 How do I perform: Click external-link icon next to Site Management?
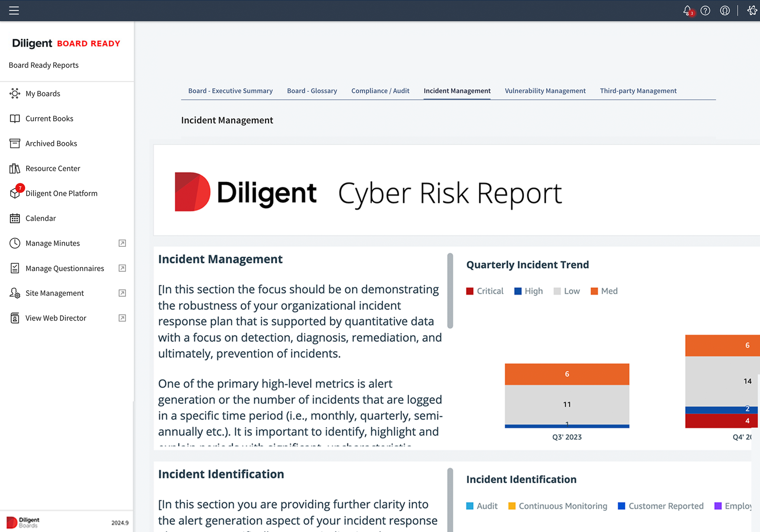[x=122, y=293]
